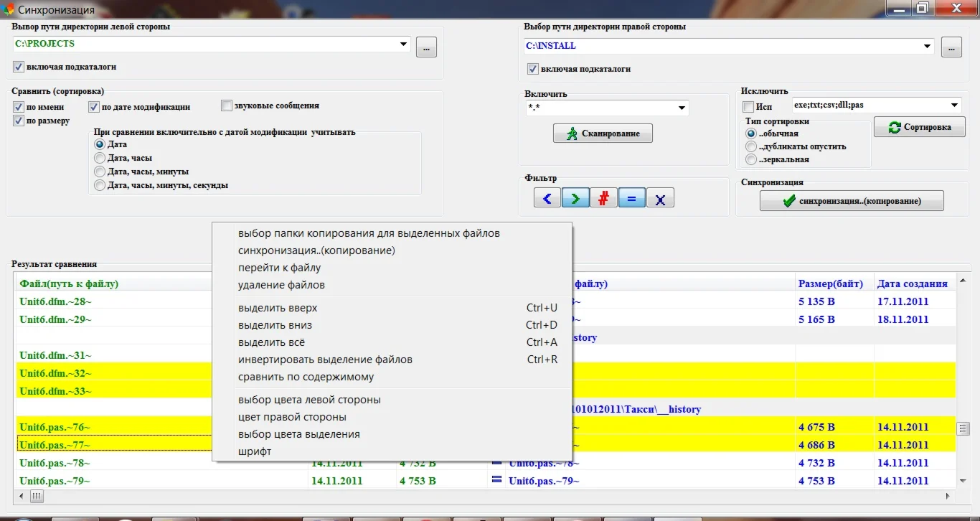
Task: Open the C:\PROJECTS path dropdown
Action: (404, 44)
